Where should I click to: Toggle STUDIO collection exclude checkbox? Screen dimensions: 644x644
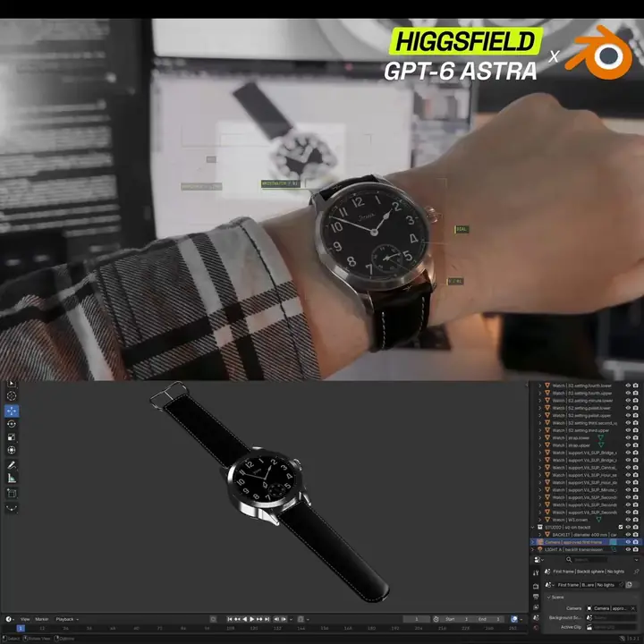pos(621,527)
